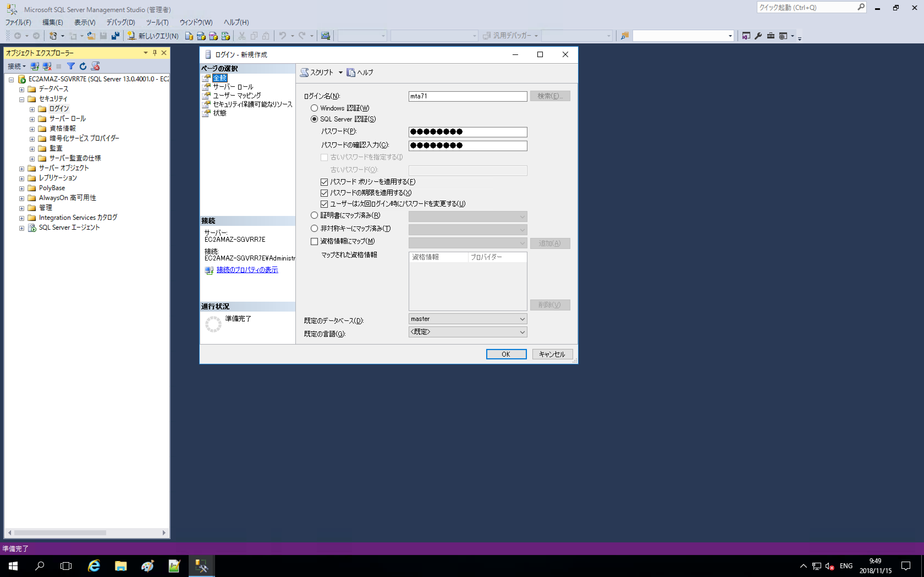Select サーバー ロール page in dialog
The width and height of the screenshot is (924, 577).
pyautogui.click(x=233, y=87)
